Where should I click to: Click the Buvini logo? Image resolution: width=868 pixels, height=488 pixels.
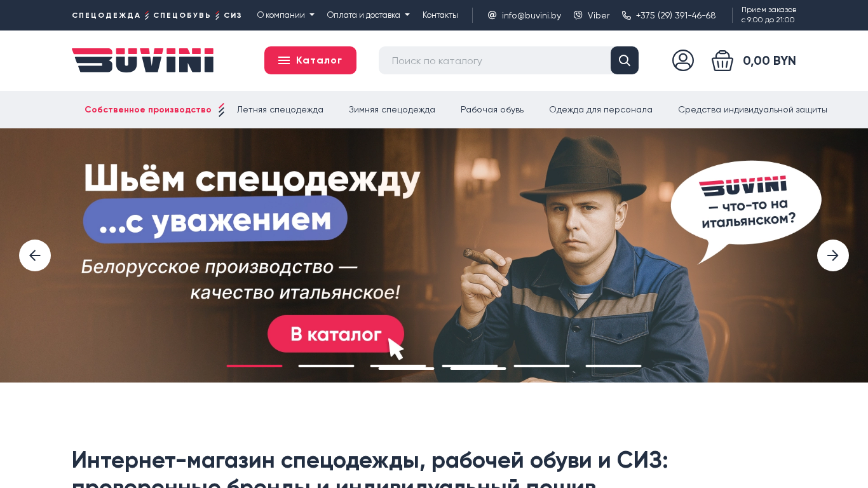(142, 60)
